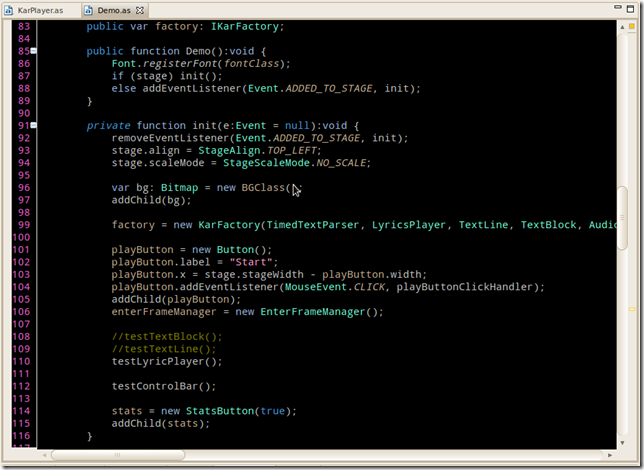Click StageScaleMode on line 94

266,163
